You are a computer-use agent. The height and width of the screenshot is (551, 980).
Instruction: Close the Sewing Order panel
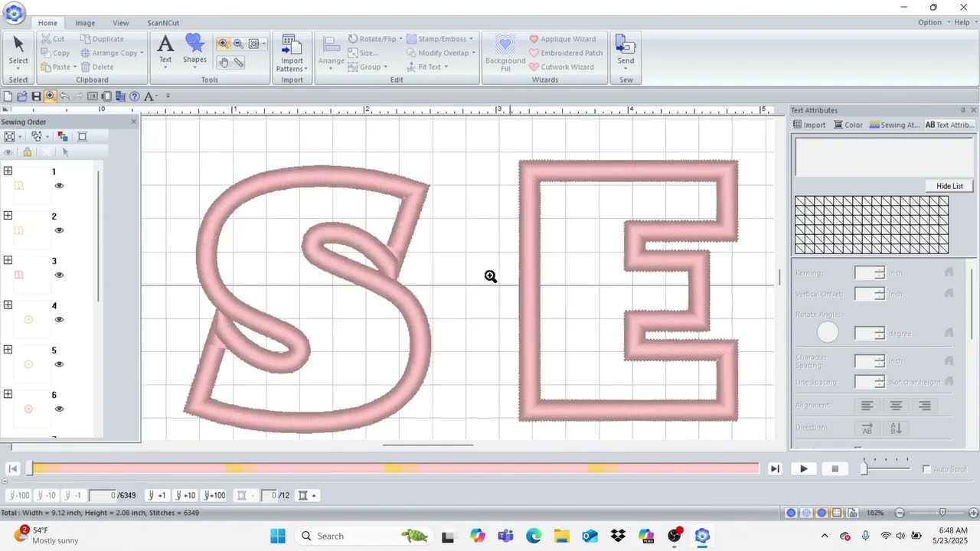(134, 122)
